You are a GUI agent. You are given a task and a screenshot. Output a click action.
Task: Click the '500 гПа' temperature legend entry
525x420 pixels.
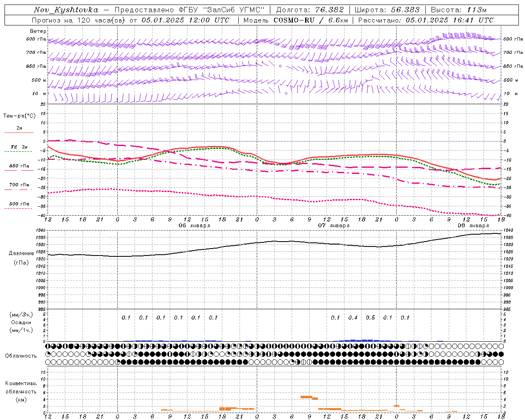pyautogui.click(x=19, y=203)
